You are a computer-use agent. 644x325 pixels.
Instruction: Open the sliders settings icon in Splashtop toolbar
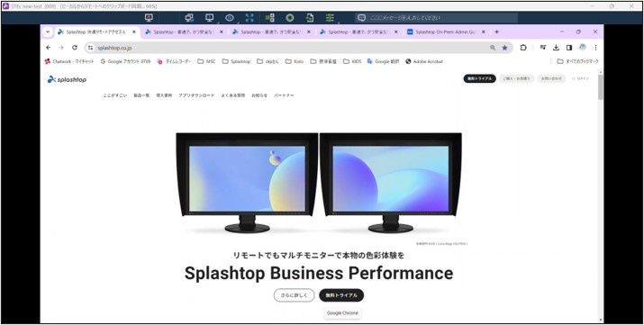click(x=330, y=18)
